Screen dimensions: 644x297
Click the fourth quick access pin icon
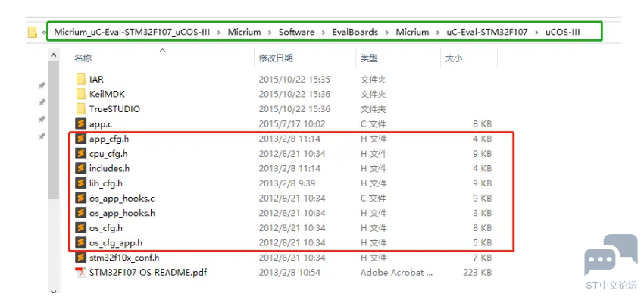(x=42, y=136)
